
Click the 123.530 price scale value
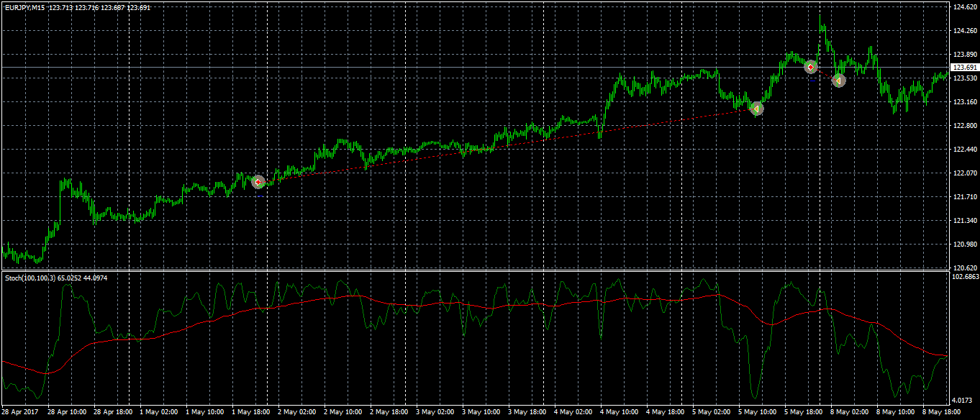(965, 78)
